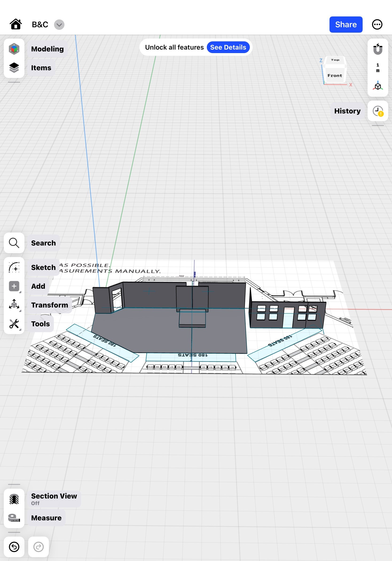
Task: Click the Measure label
Action: pos(46,518)
